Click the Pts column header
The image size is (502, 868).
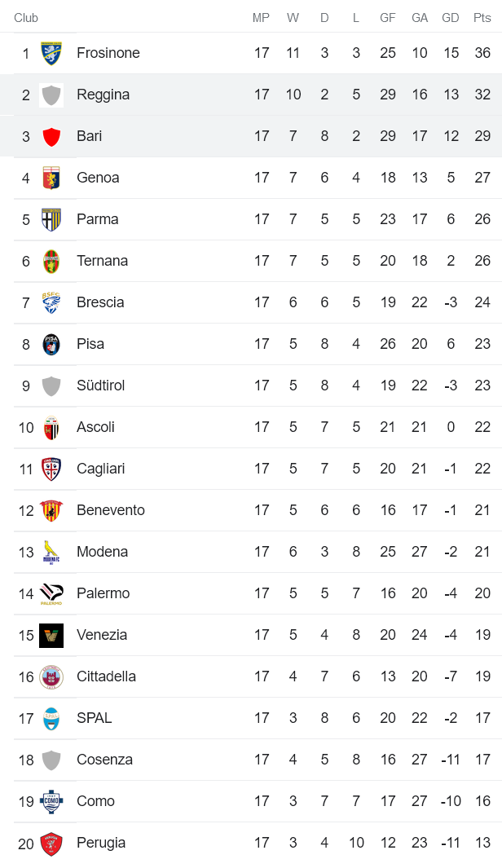pyautogui.click(x=482, y=18)
